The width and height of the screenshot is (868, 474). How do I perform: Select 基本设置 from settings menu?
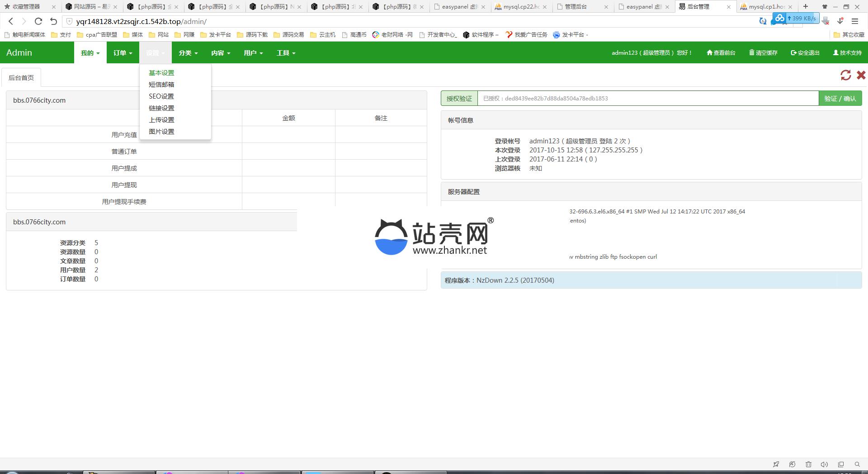[x=161, y=73]
